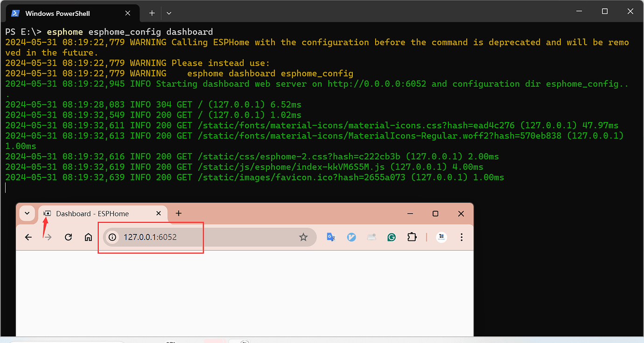Open a new PowerShell tab with plus button
Viewport: 644px width, 343px height.
click(150, 13)
